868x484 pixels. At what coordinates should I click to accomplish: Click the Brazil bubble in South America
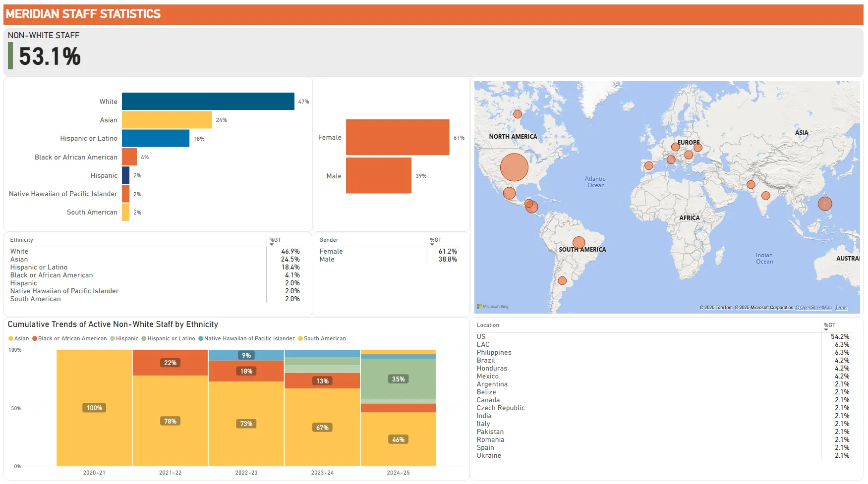pos(579,243)
